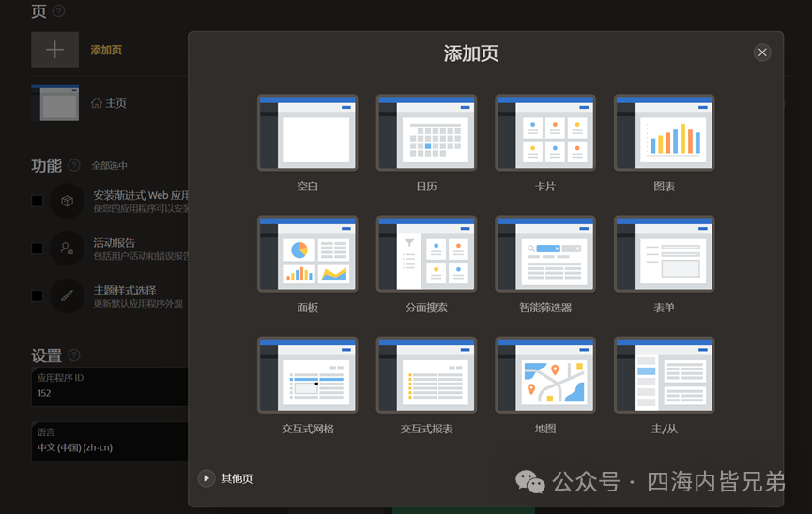This screenshot has height=514, width=812.
Task: Click the 主题样式选择 brush icon
Action: (x=67, y=295)
